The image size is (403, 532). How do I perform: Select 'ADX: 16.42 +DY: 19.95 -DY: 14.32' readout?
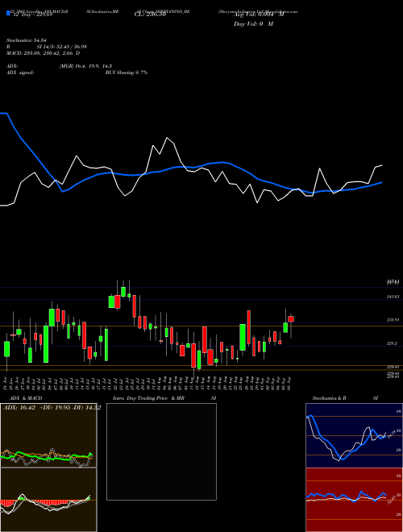point(52,408)
